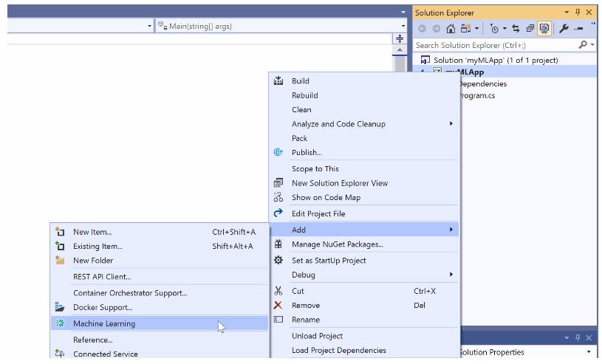602x364 pixels.
Task: Click the Machine Learning gear icon
Action: 60,323
